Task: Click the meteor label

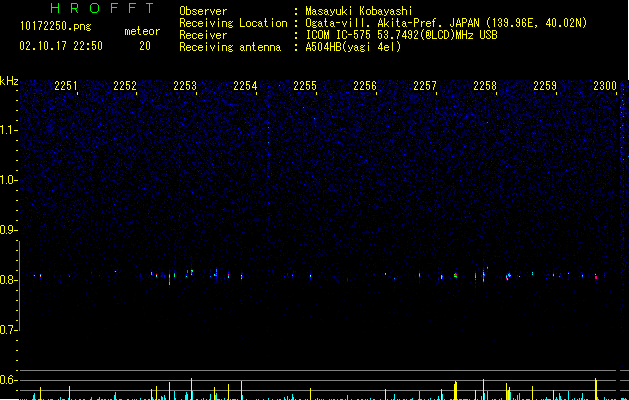Action: 142,31
